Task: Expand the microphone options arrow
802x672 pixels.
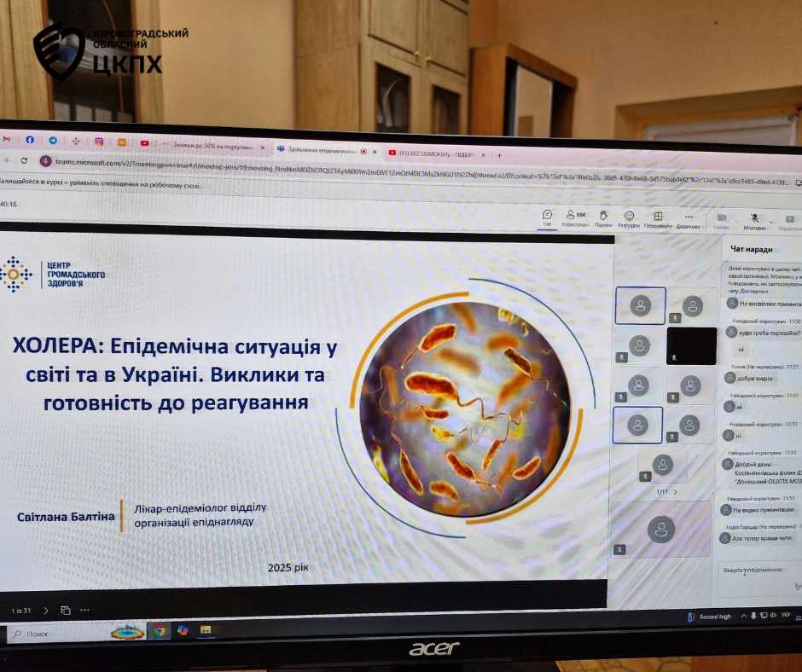Action: pyautogui.click(x=771, y=222)
